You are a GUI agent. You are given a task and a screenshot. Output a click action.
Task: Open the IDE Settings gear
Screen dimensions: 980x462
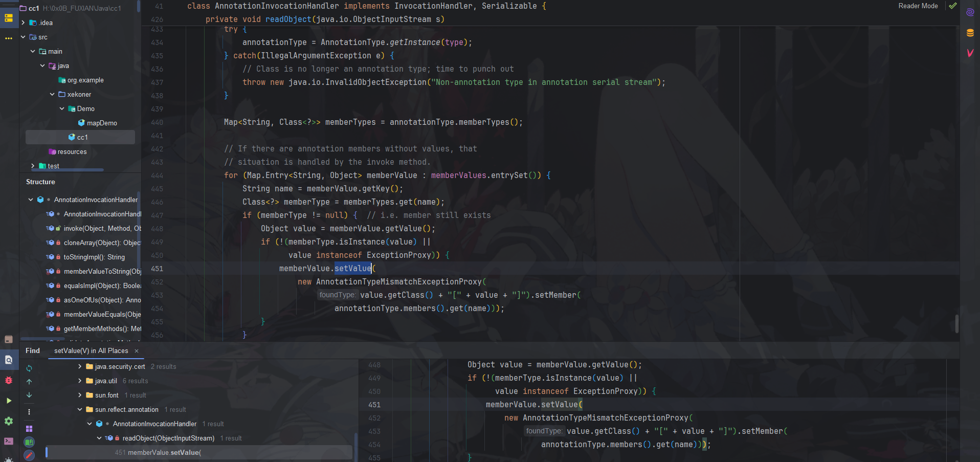9,422
